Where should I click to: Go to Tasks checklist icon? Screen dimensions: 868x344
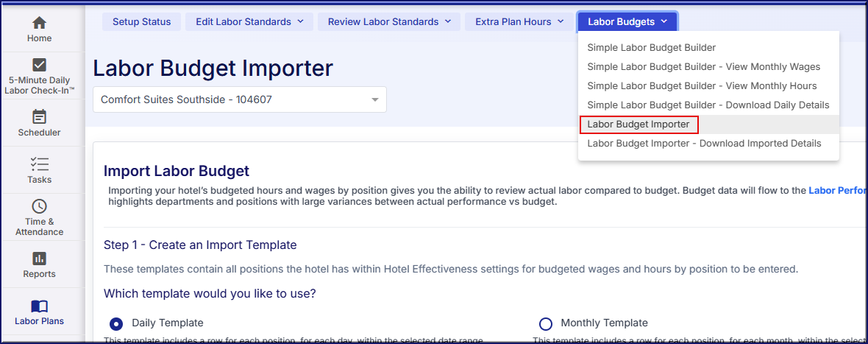40,164
